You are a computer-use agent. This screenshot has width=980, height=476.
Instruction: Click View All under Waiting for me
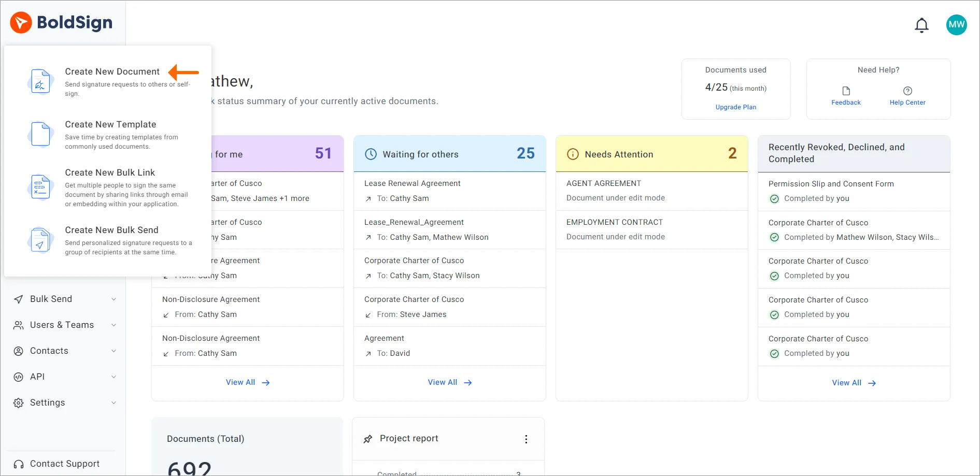tap(240, 382)
